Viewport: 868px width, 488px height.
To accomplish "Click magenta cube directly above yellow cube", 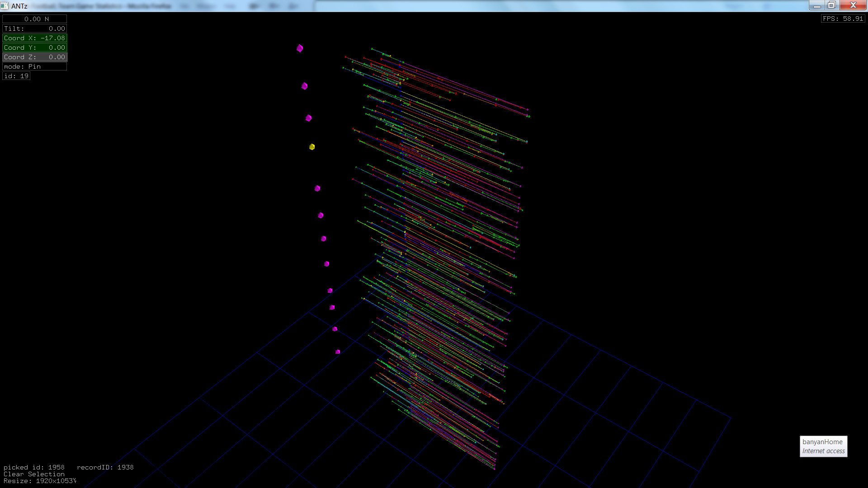I will 309,118.
